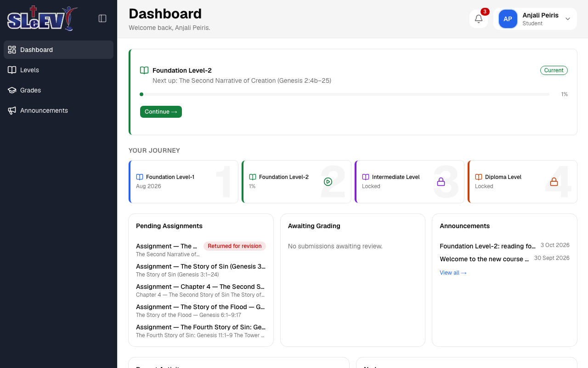Click the Levels book icon in sidebar
Viewport: 588px width, 368px height.
coord(12,70)
